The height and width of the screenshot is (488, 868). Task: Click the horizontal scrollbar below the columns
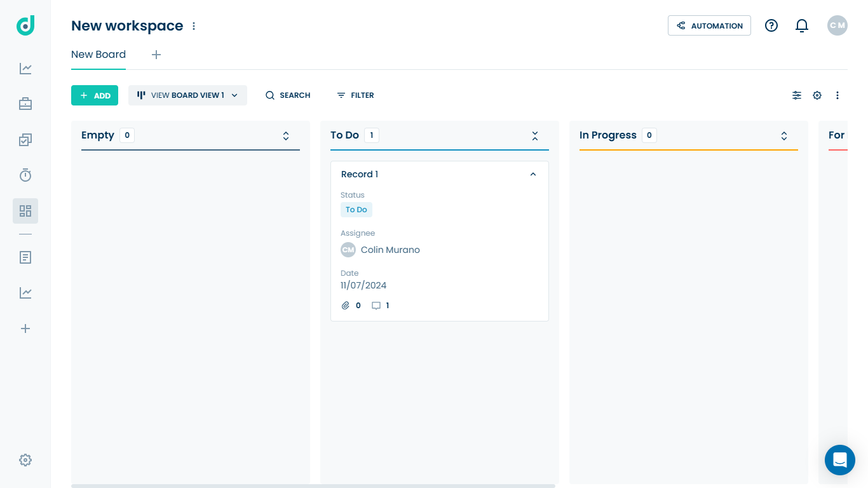pos(313,486)
